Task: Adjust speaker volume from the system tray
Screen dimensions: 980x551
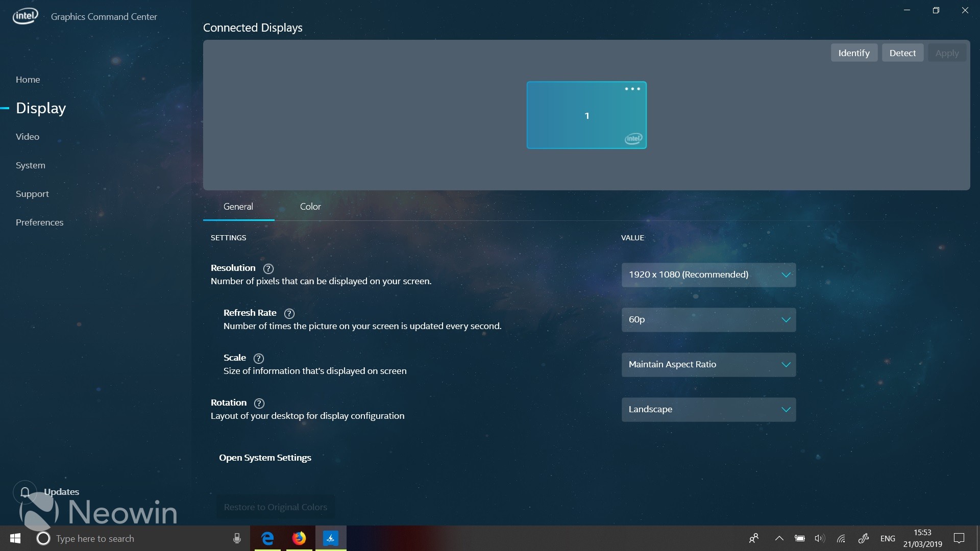Action: coord(820,538)
